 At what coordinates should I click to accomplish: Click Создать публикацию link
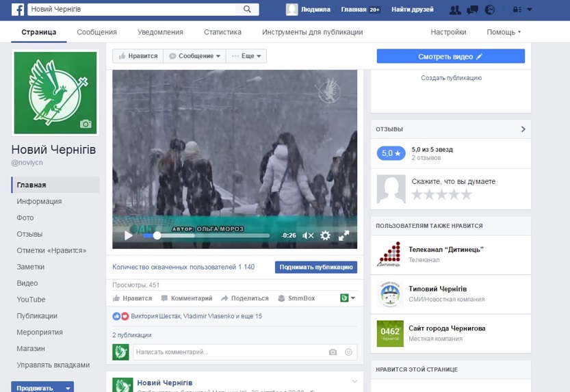coord(451,78)
